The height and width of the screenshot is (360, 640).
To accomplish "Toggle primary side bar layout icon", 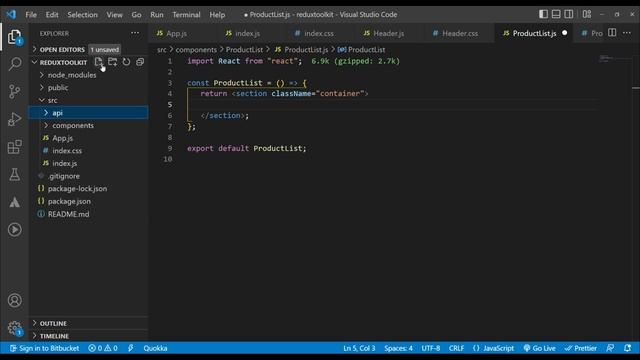I will [x=543, y=14].
